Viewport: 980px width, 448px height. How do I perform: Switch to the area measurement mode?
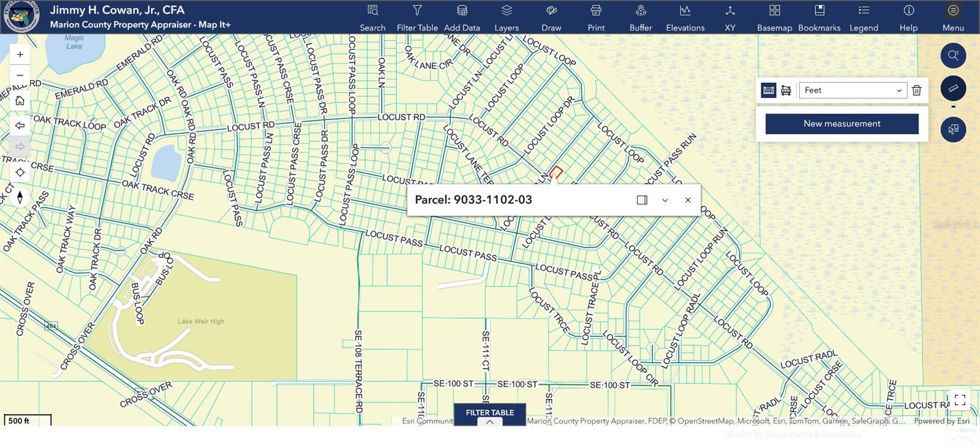(786, 90)
